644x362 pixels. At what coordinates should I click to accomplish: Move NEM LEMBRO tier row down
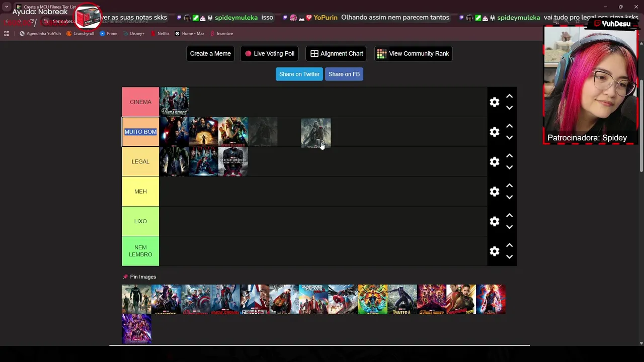pos(509,257)
